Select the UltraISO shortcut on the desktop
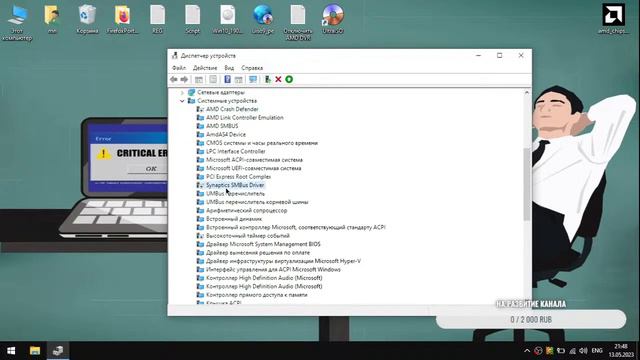Screen dimensions: 640x360 point(333,20)
